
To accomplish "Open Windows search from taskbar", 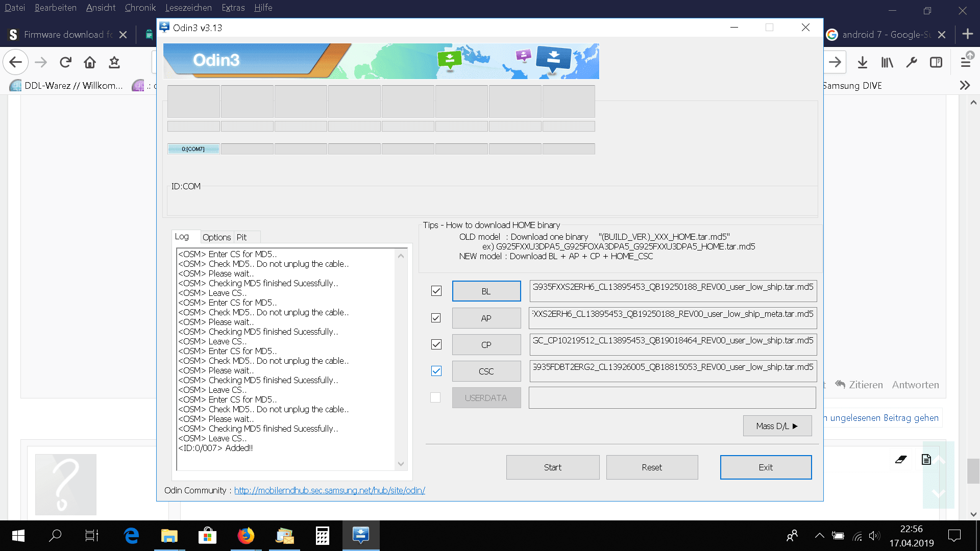I will pos(55,536).
